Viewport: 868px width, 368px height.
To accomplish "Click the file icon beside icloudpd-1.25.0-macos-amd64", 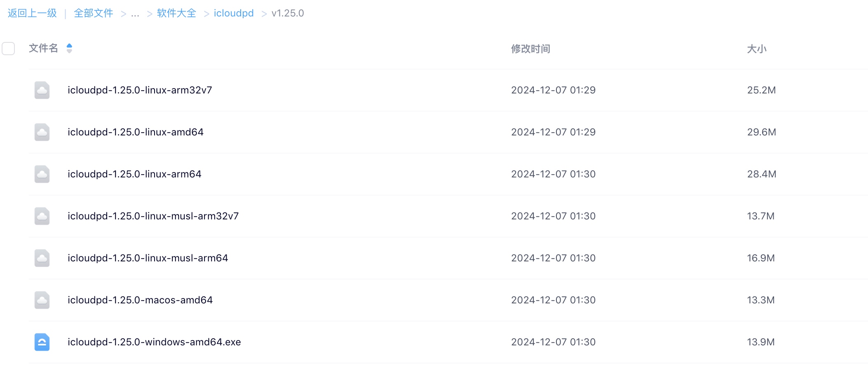I will (42, 300).
